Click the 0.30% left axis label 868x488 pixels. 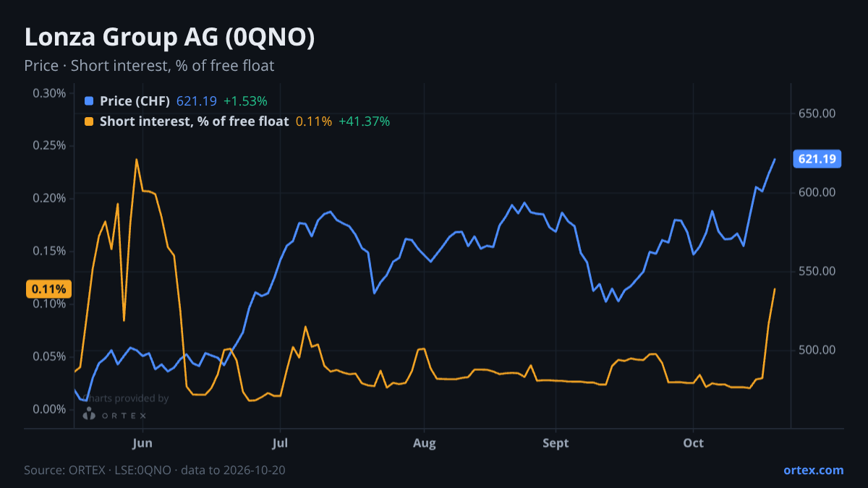[50, 93]
